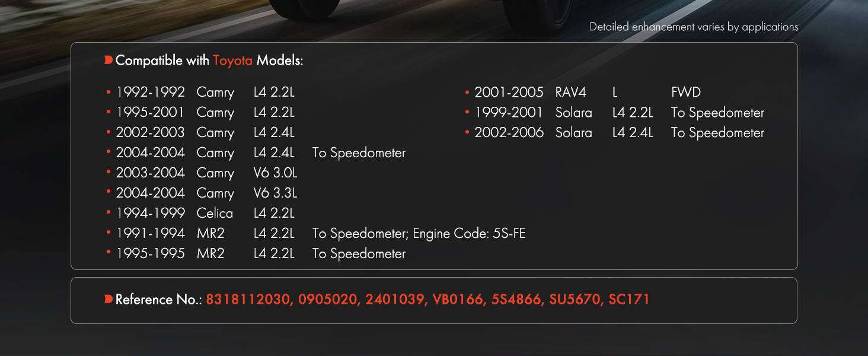Select reference number 8318112030

(x=248, y=300)
